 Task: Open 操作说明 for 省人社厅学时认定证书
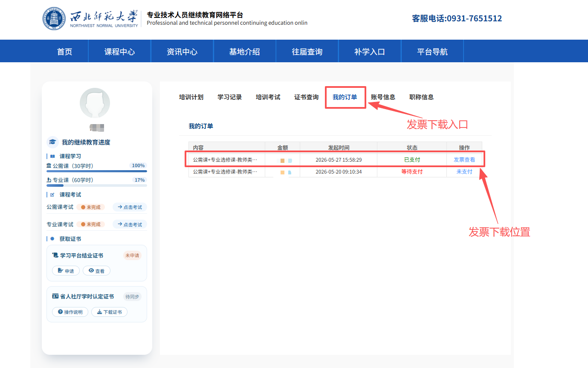pyautogui.click(x=70, y=312)
